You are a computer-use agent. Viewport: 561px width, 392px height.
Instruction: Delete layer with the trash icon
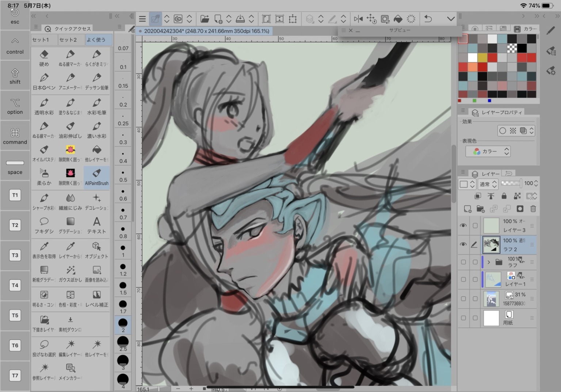[x=533, y=209]
